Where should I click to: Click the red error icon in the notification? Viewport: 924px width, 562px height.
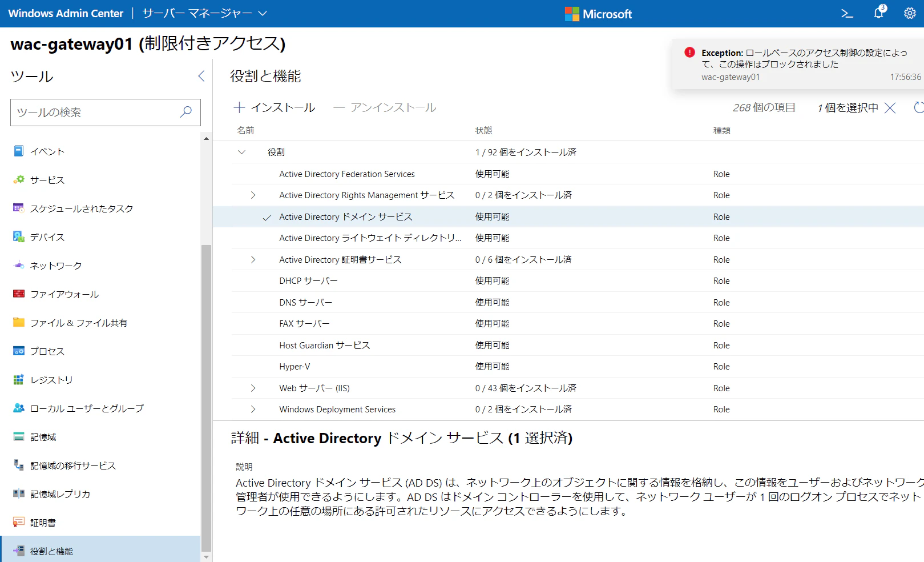tap(689, 53)
